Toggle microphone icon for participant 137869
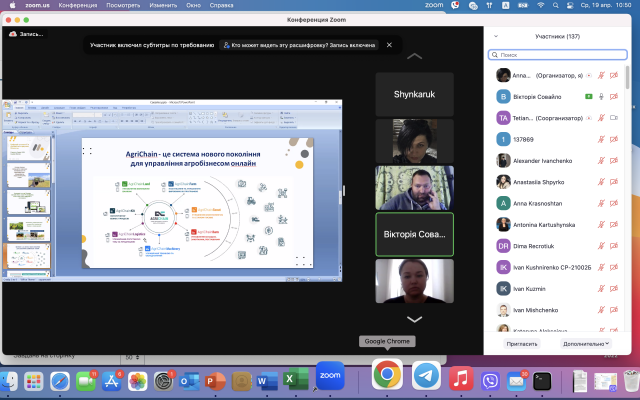This screenshot has height=400, width=640. pyautogui.click(x=601, y=139)
